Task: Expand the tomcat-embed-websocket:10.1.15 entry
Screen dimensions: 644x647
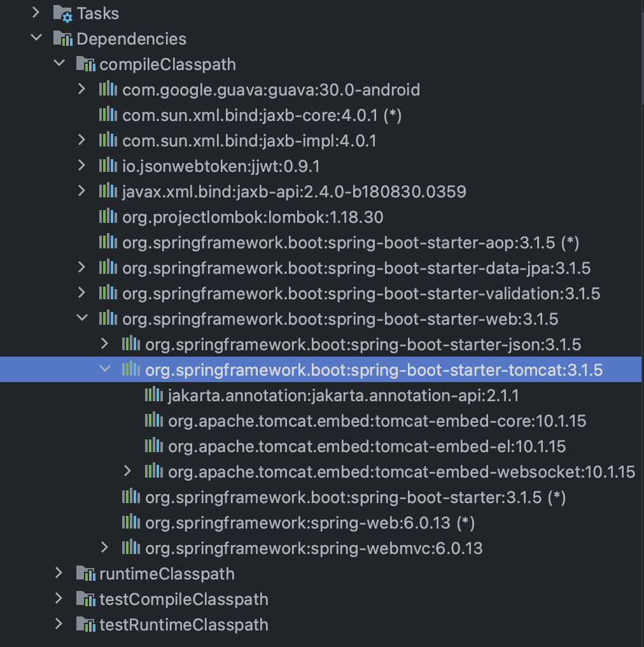Action: coord(127,471)
